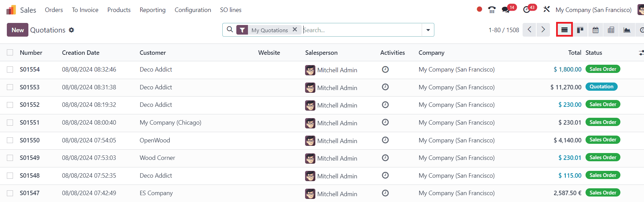644x202 pixels.
Task: Open order S01553 row by its number
Action: click(30, 87)
